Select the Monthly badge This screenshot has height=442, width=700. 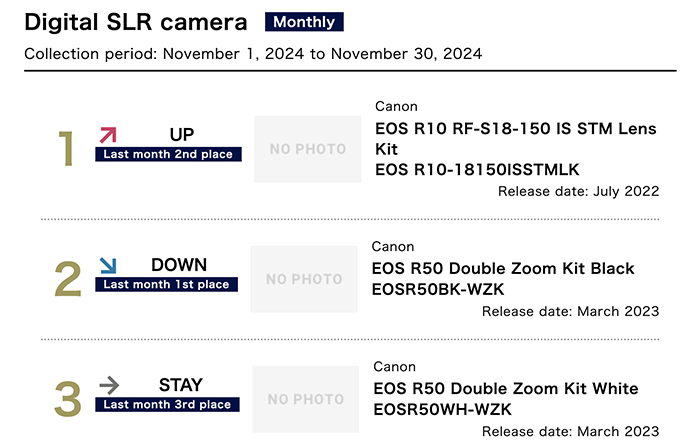[x=304, y=22]
